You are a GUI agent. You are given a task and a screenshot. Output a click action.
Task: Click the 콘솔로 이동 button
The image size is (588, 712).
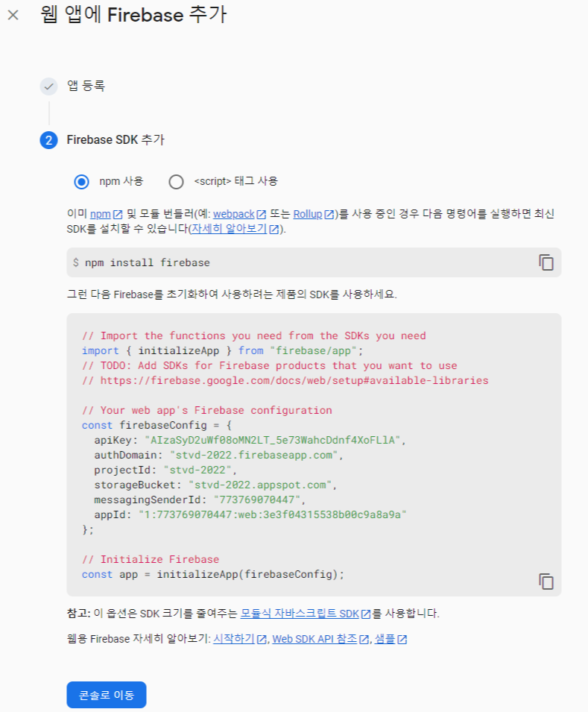(x=107, y=695)
